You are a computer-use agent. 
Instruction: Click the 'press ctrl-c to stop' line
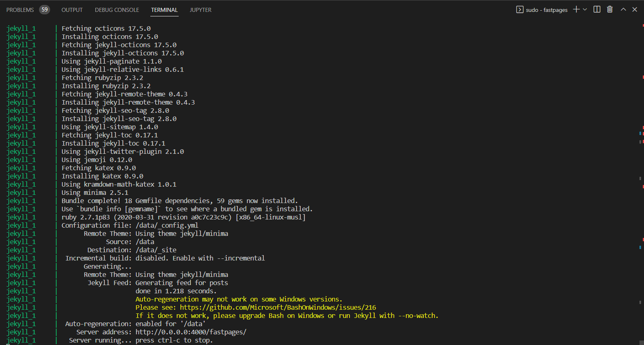pyautogui.click(x=174, y=340)
